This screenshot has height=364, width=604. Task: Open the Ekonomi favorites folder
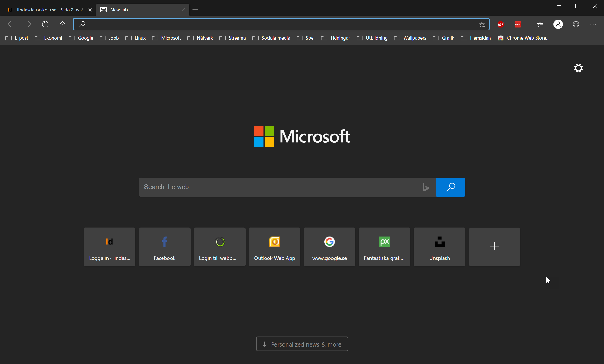pyautogui.click(x=48, y=38)
